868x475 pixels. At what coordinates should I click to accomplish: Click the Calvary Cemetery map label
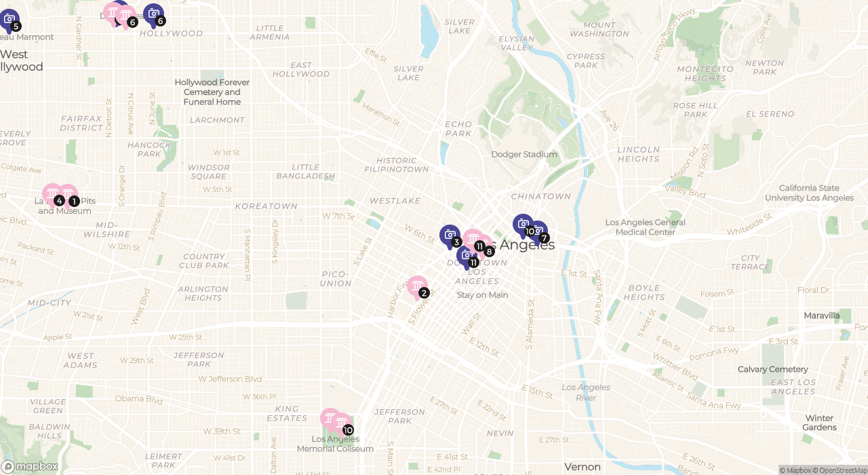tap(773, 369)
